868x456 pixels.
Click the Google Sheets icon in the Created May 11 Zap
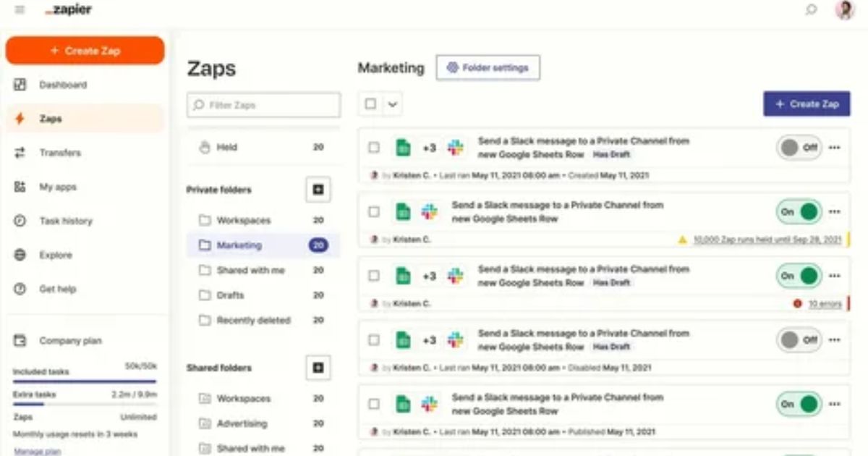[403, 148]
